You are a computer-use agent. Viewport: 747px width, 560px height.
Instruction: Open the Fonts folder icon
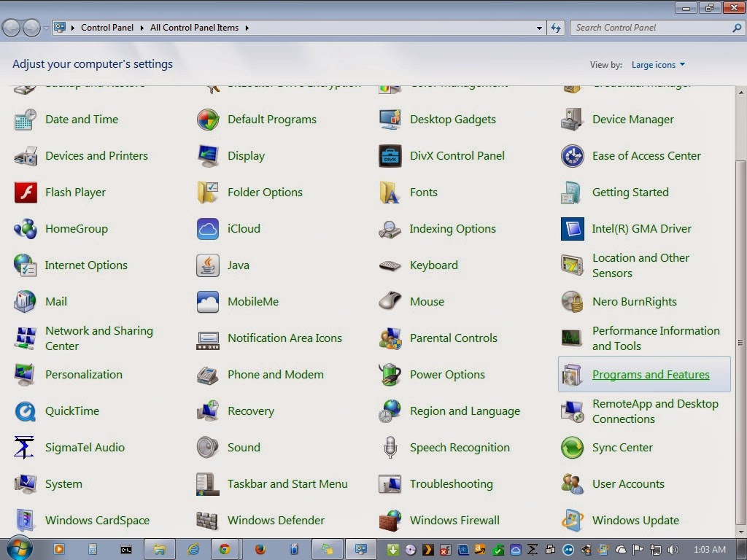click(390, 192)
